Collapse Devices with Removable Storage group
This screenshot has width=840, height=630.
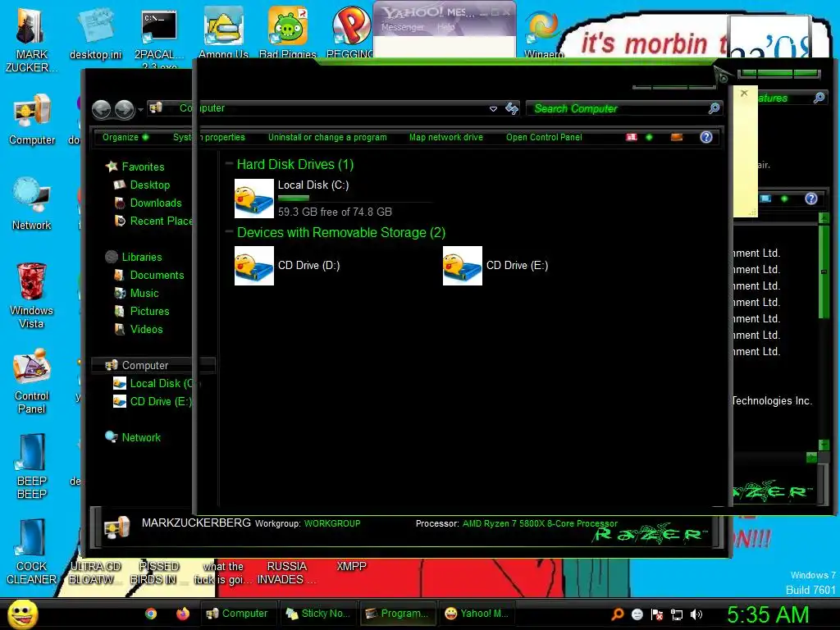pyautogui.click(x=229, y=231)
